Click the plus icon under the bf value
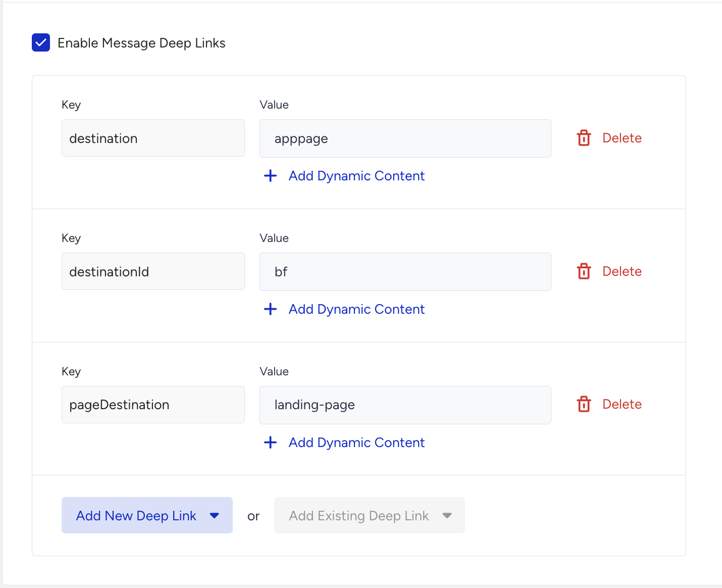This screenshot has width=722, height=588. point(271,309)
